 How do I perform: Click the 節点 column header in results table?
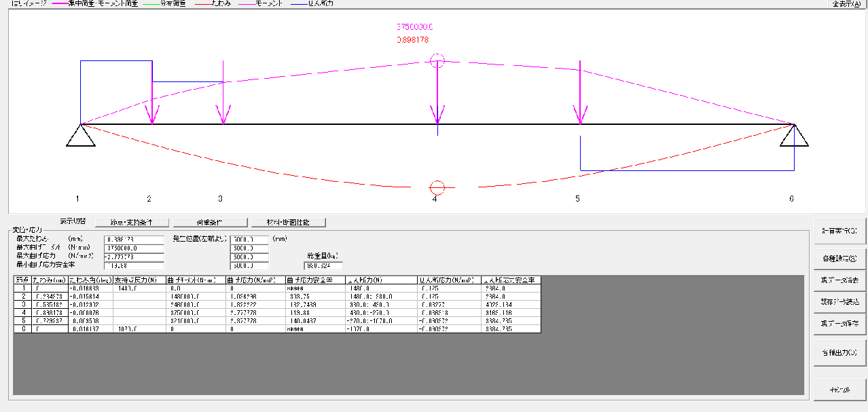pyautogui.click(x=22, y=280)
